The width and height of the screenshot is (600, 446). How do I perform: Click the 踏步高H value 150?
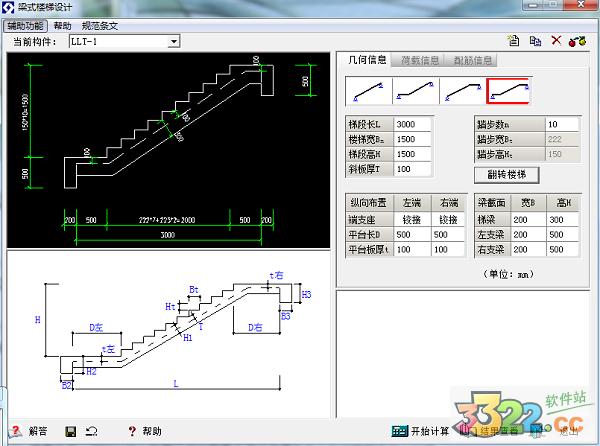(x=562, y=154)
